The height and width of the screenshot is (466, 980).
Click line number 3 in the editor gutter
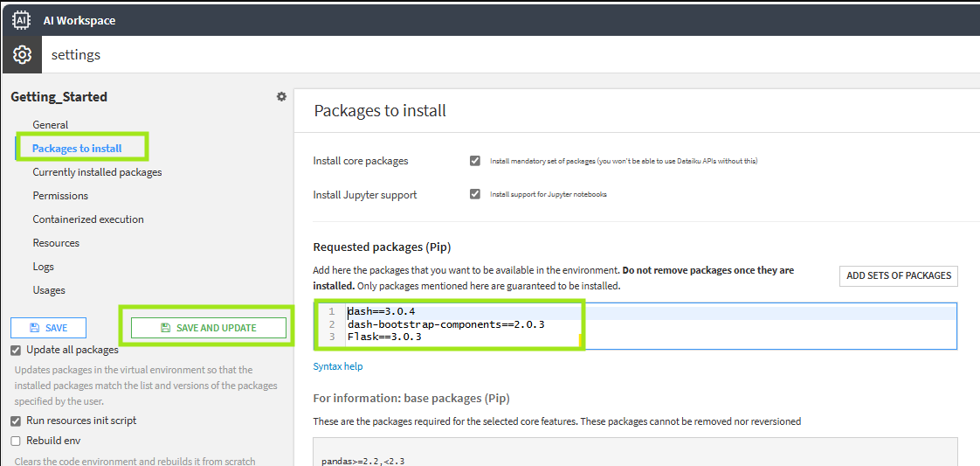point(331,337)
